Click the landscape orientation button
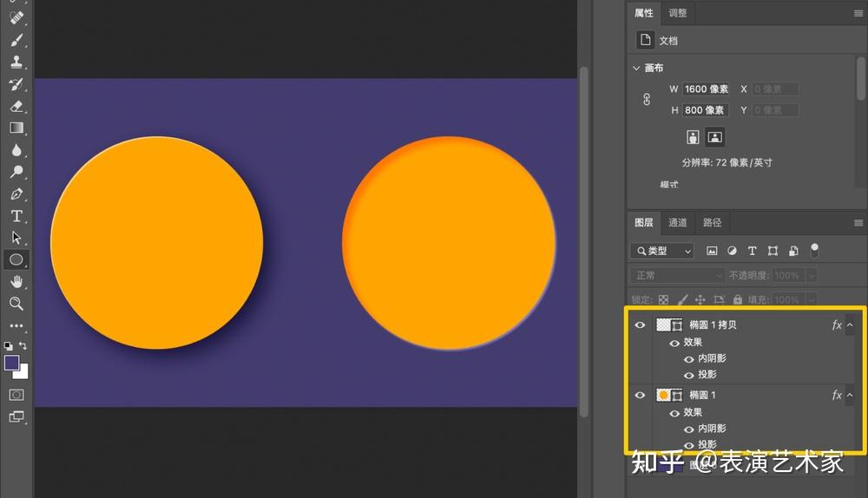The height and width of the screenshot is (498, 868). click(714, 137)
